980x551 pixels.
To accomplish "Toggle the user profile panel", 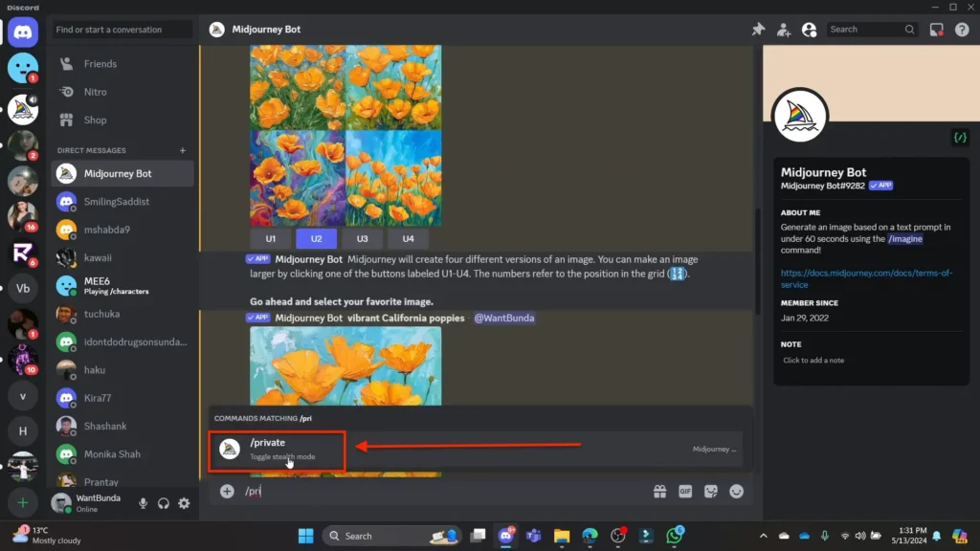I will [x=810, y=30].
